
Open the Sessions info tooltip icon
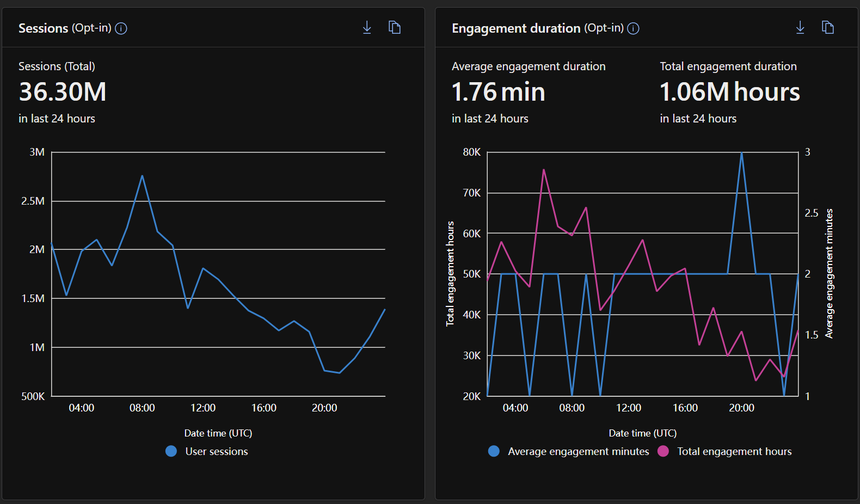[121, 28]
